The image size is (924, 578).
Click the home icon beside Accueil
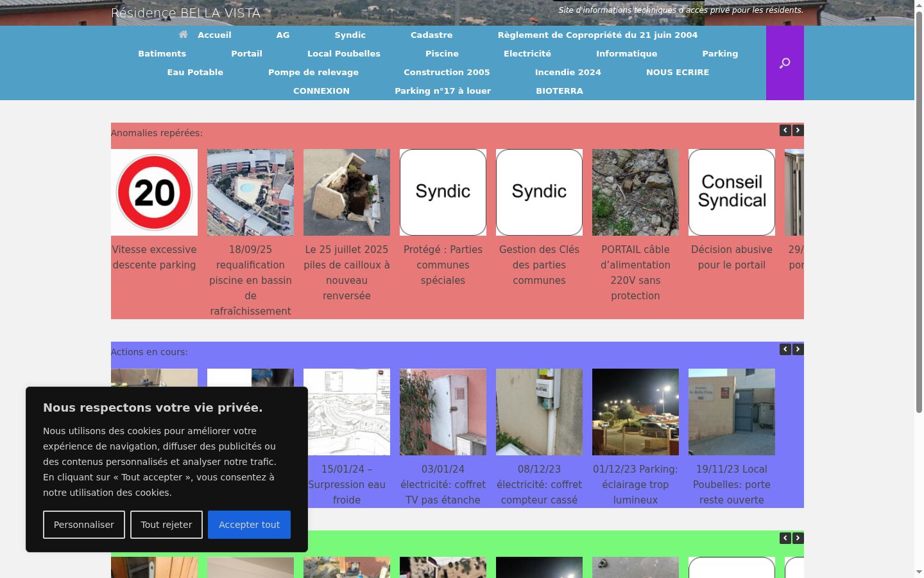[x=184, y=35]
